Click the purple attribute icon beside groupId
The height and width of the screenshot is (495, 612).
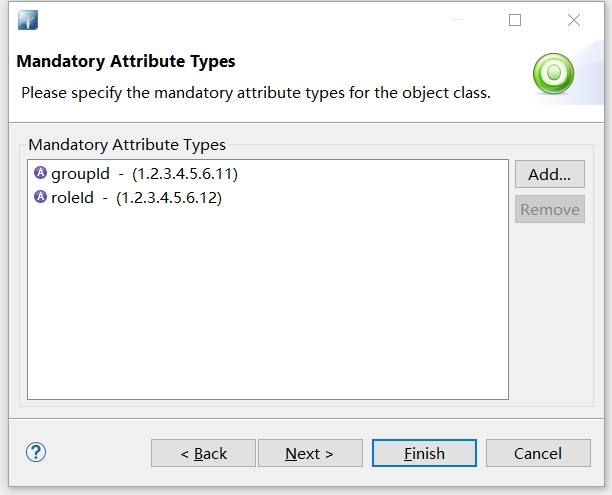pos(41,173)
